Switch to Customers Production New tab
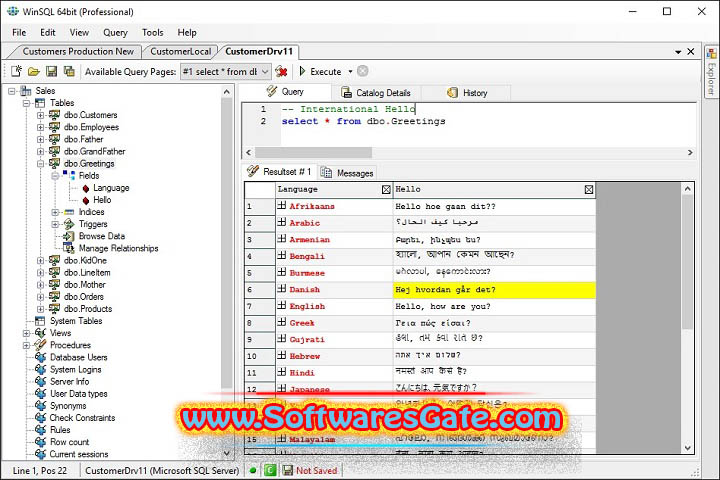Screen dimensions: 720x480 coord(78,51)
